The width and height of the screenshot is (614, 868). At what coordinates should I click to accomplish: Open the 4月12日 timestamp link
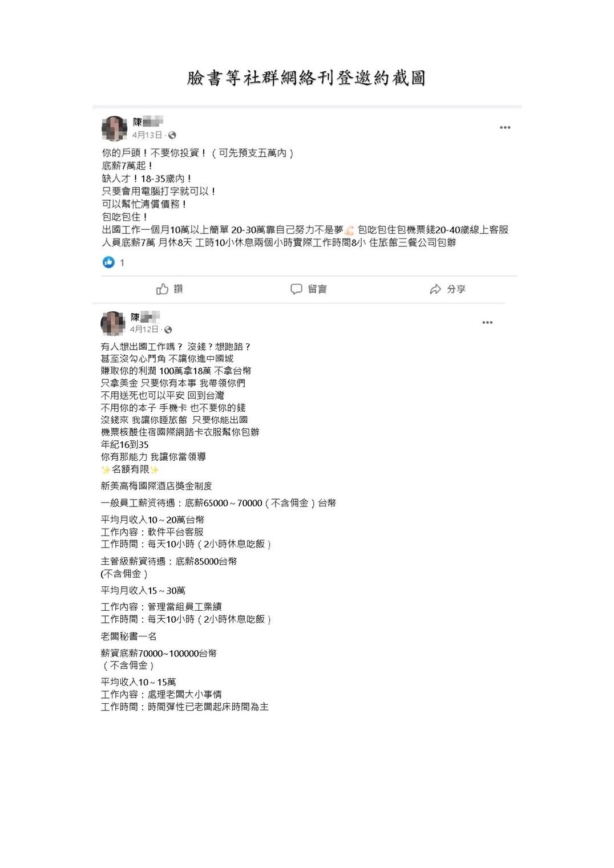pyautogui.click(x=144, y=330)
